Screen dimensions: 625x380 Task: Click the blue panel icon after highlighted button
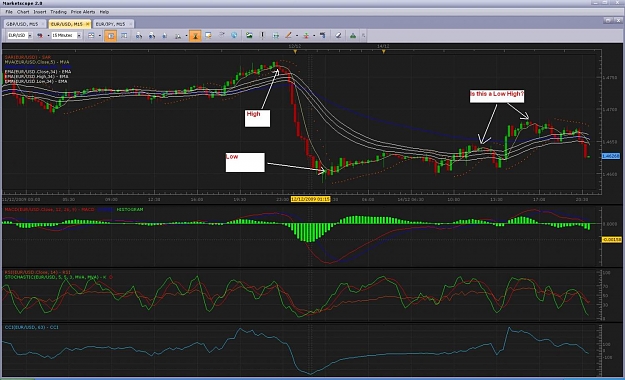pyautogui.click(x=124, y=35)
